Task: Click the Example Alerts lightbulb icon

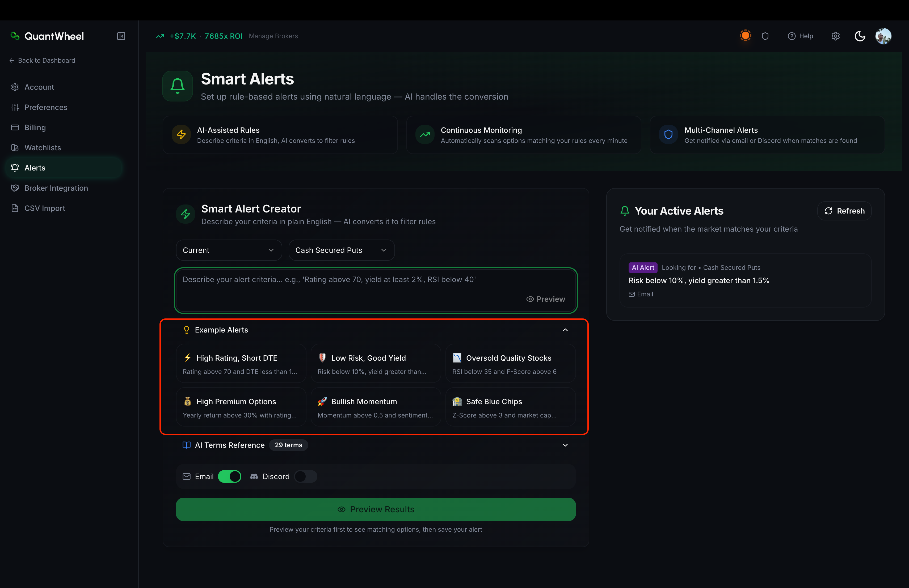Action: 186,330
